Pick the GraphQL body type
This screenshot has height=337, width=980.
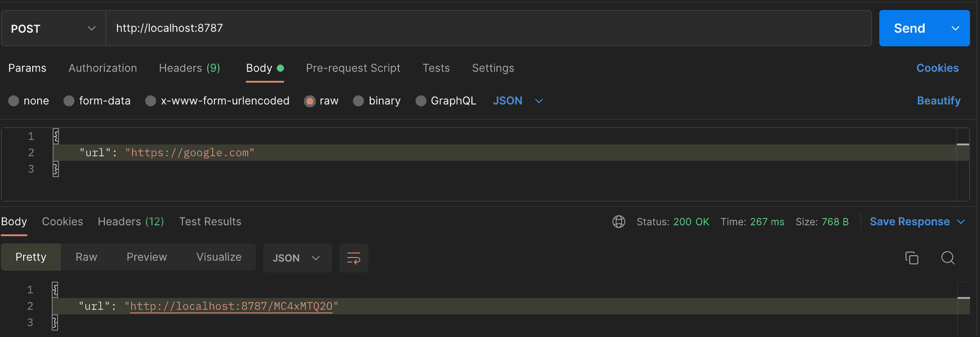point(421,101)
